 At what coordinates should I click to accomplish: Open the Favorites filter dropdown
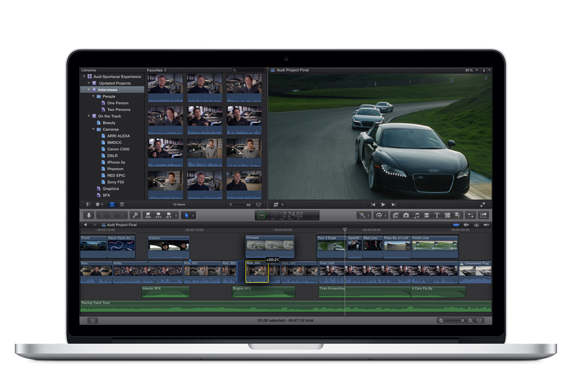click(x=157, y=70)
